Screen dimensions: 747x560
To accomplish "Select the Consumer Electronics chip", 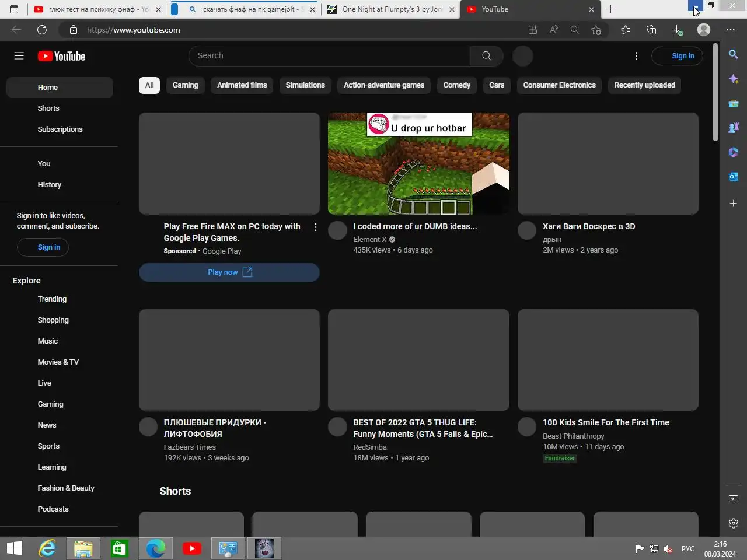I will pos(559,85).
